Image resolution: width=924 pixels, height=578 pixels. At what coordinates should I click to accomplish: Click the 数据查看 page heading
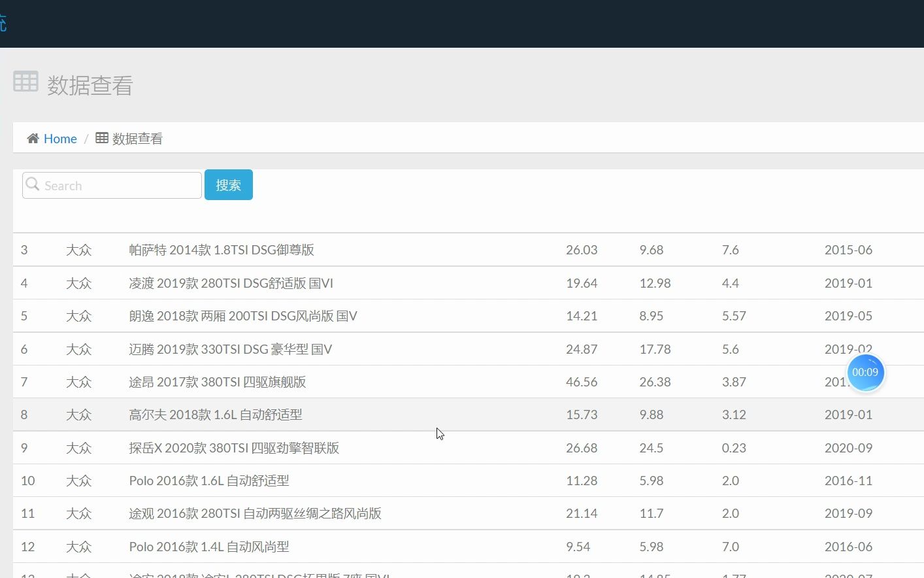click(x=90, y=86)
